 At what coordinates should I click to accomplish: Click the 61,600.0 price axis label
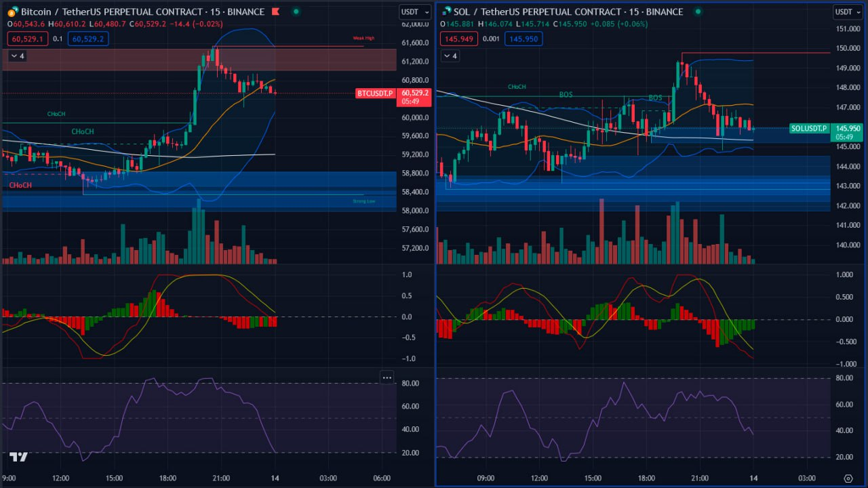(415, 43)
